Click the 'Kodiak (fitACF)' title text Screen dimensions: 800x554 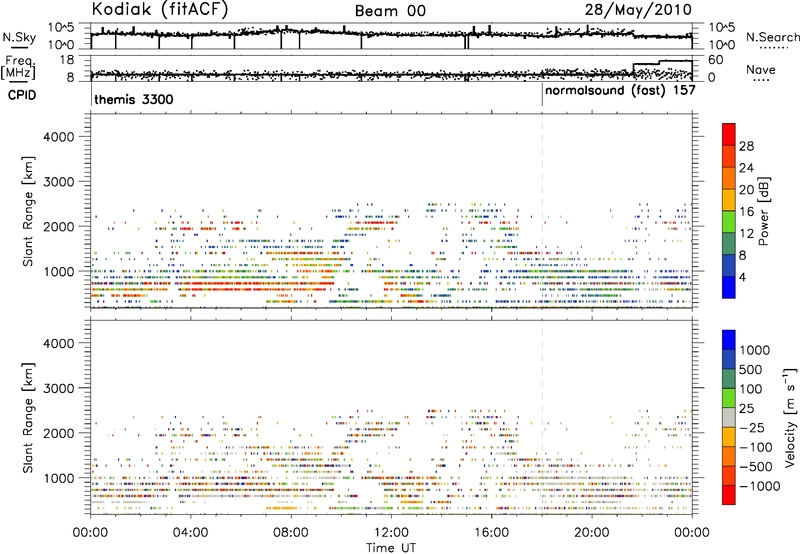(160, 9)
